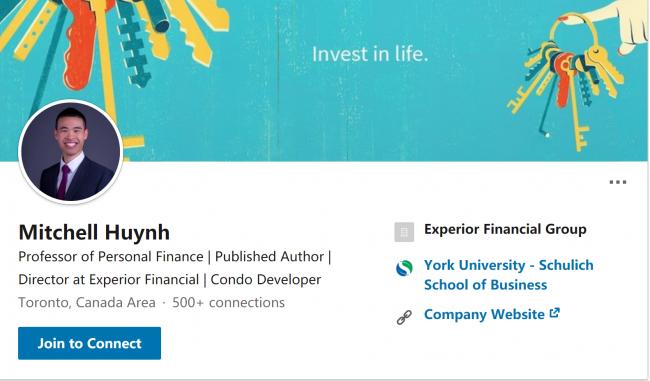The image size is (650, 381).
Task: Click the Toronto, Canada Area location text
Action: tap(87, 302)
